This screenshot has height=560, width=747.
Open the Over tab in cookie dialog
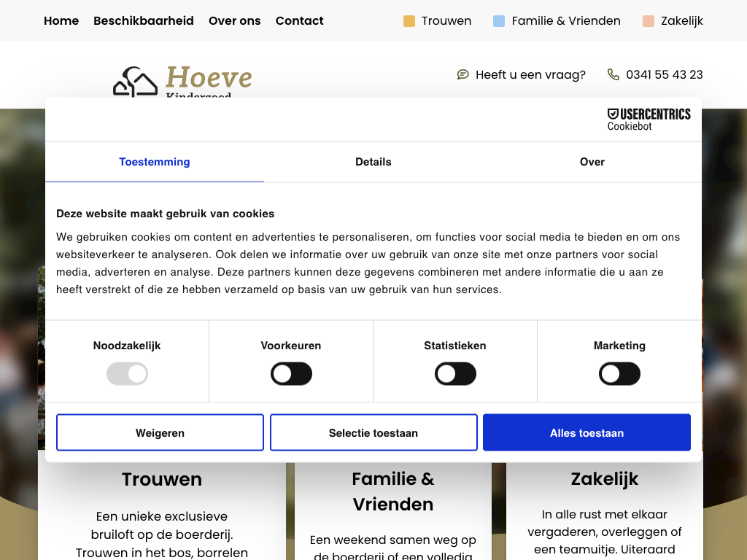coord(592,162)
